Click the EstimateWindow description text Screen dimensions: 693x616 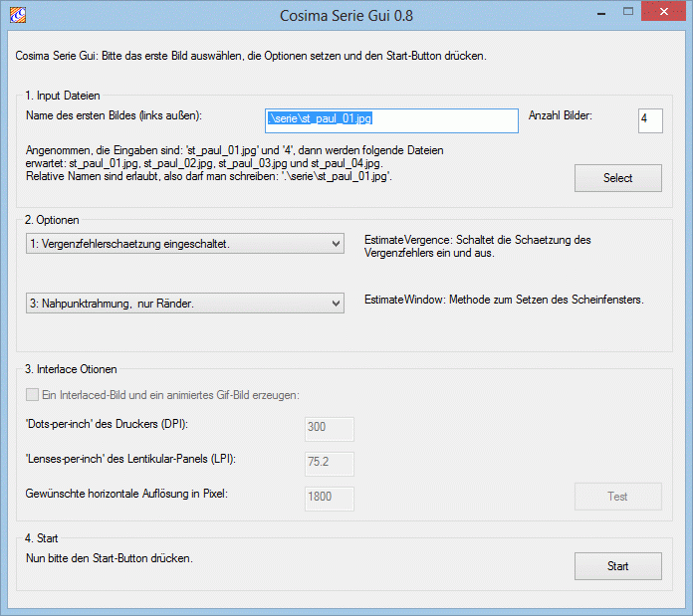(x=503, y=300)
